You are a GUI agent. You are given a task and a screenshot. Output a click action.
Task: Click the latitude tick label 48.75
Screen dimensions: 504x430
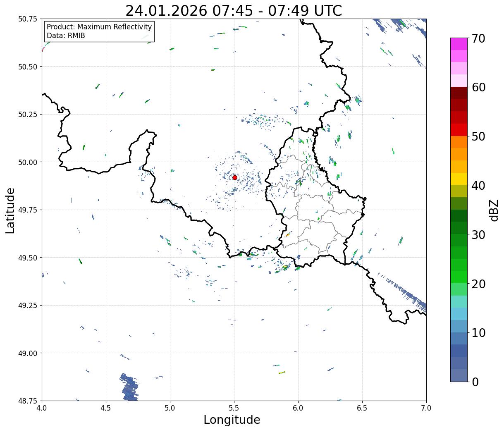pyautogui.click(x=27, y=401)
